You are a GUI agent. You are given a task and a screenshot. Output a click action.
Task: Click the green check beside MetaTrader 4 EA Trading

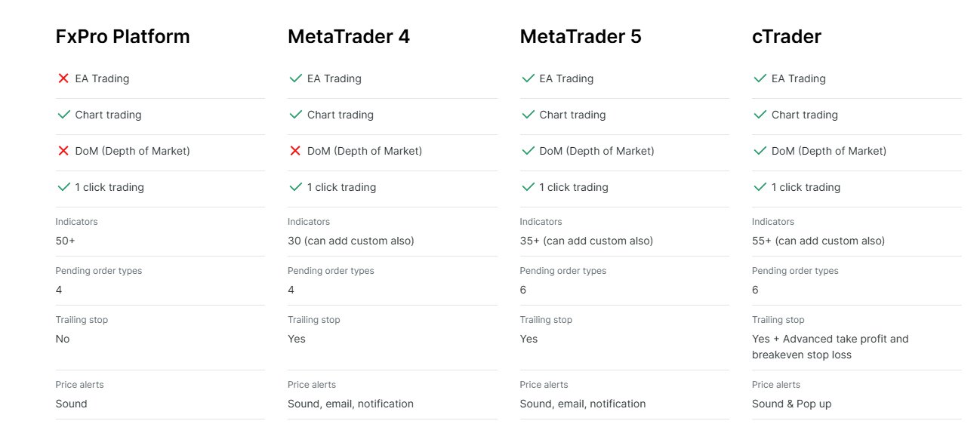click(x=295, y=78)
